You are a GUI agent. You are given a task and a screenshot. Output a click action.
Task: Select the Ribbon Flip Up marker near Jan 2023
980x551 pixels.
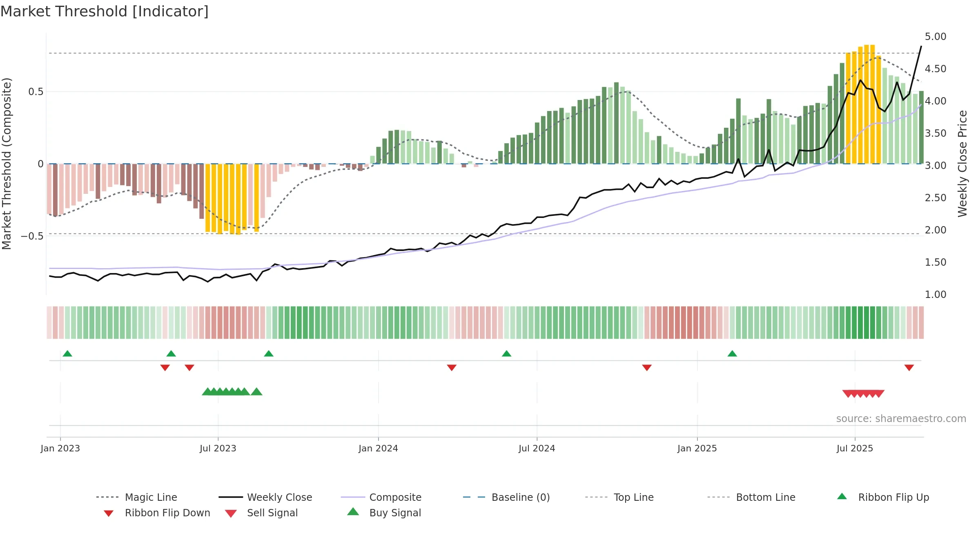pos(67,353)
